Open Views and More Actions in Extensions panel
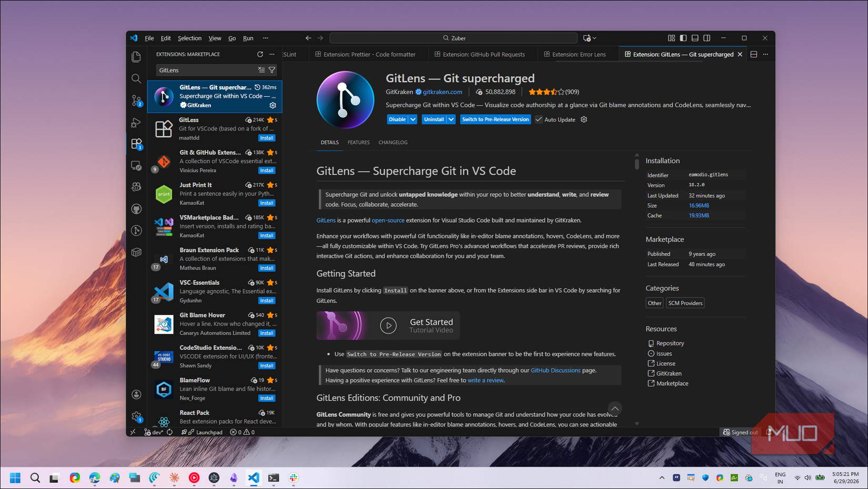868x489 pixels. point(272,54)
